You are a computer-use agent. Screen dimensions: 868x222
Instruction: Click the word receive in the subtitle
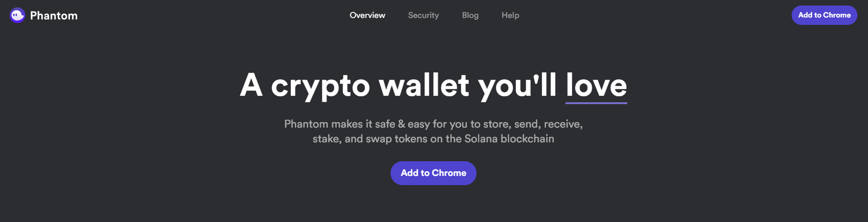tap(562, 124)
